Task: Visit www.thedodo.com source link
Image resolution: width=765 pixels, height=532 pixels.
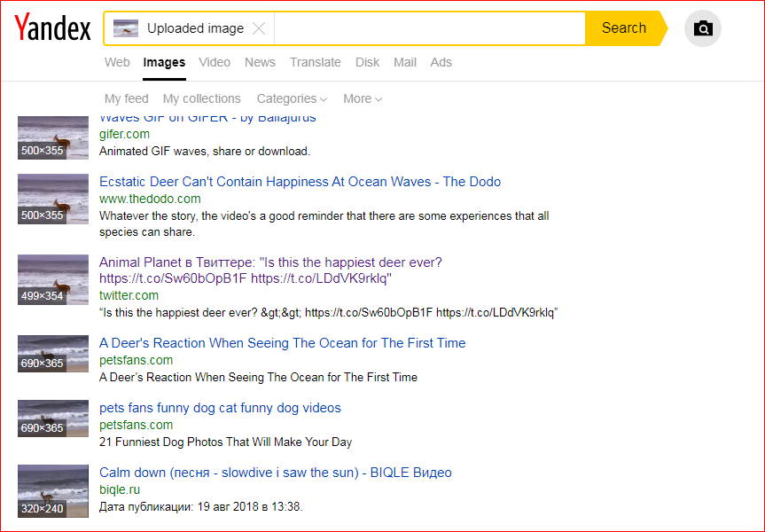Action: click(150, 199)
